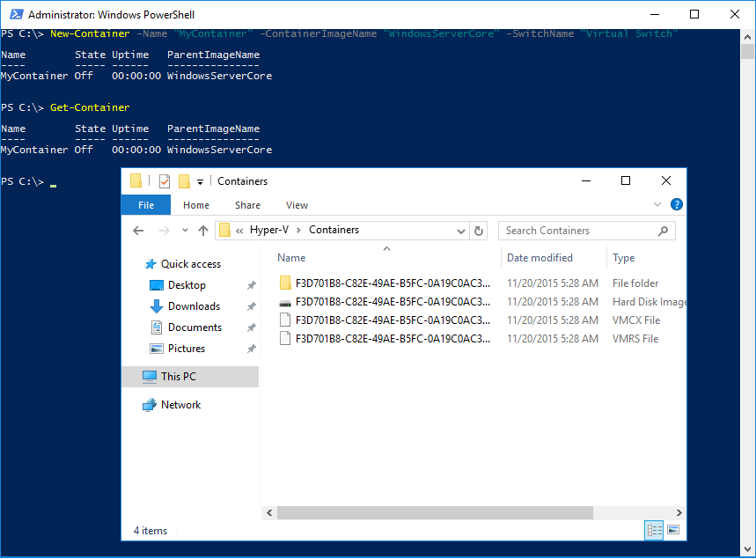756x559 pixels.
Task: Select Quick access in navigation pane
Action: (190, 264)
